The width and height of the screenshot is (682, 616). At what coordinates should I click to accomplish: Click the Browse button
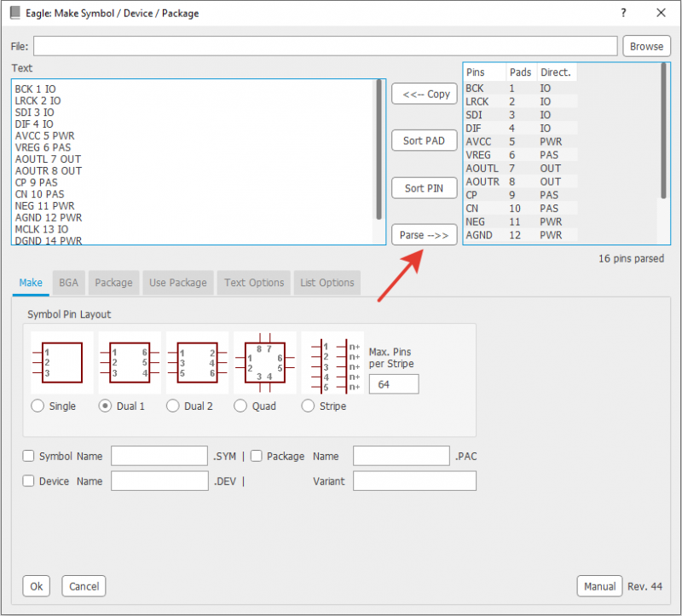click(x=646, y=46)
